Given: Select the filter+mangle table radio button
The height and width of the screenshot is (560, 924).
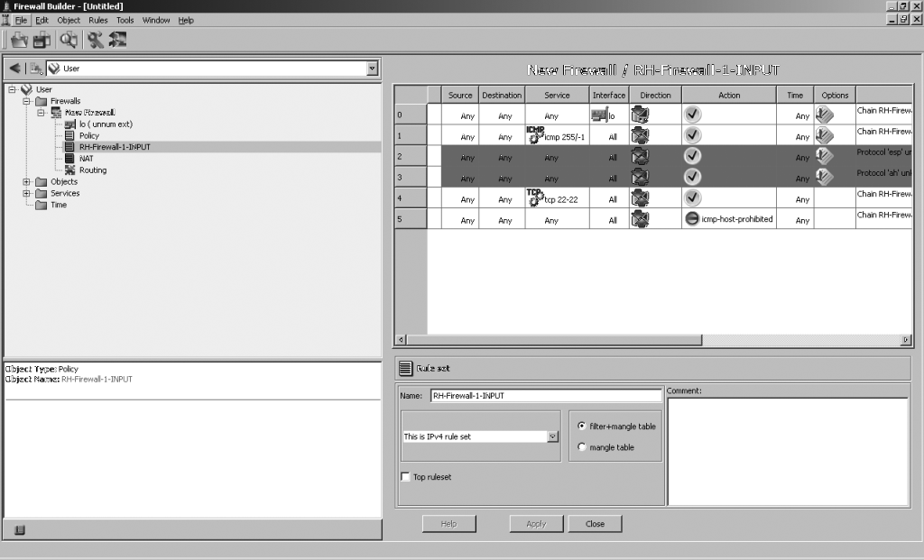Looking at the screenshot, I should 582,427.
